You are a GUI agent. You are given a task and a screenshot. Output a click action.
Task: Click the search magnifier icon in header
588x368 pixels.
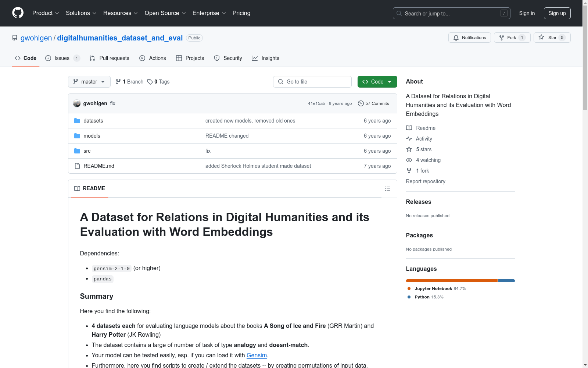(399, 13)
